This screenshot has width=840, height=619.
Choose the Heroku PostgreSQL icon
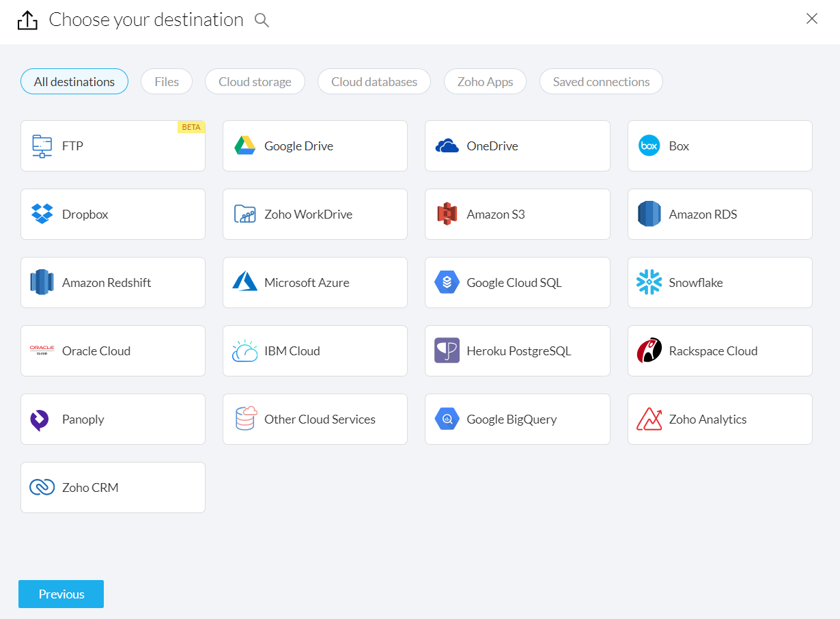[x=447, y=351]
